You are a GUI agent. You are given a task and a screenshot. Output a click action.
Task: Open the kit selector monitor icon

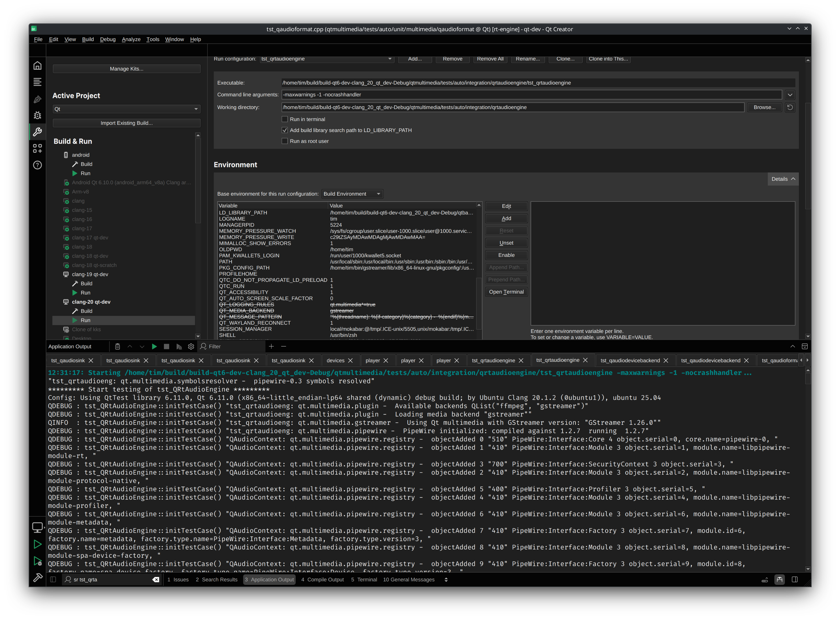click(37, 527)
